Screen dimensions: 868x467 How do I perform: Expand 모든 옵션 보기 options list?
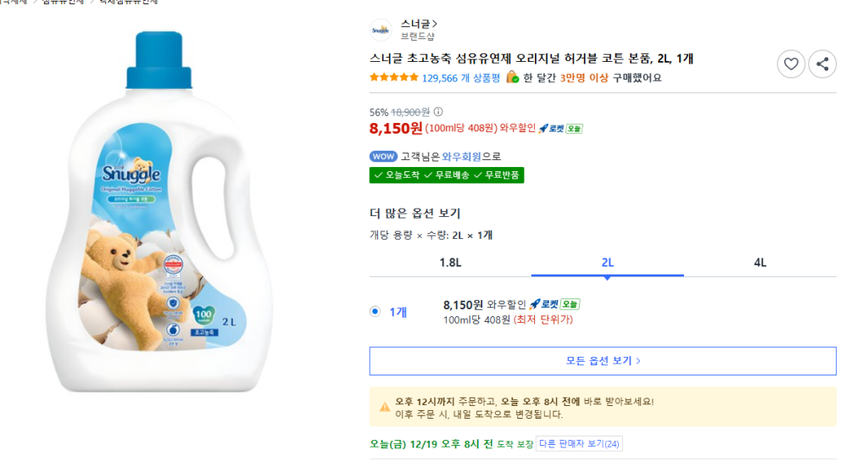[603, 360]
